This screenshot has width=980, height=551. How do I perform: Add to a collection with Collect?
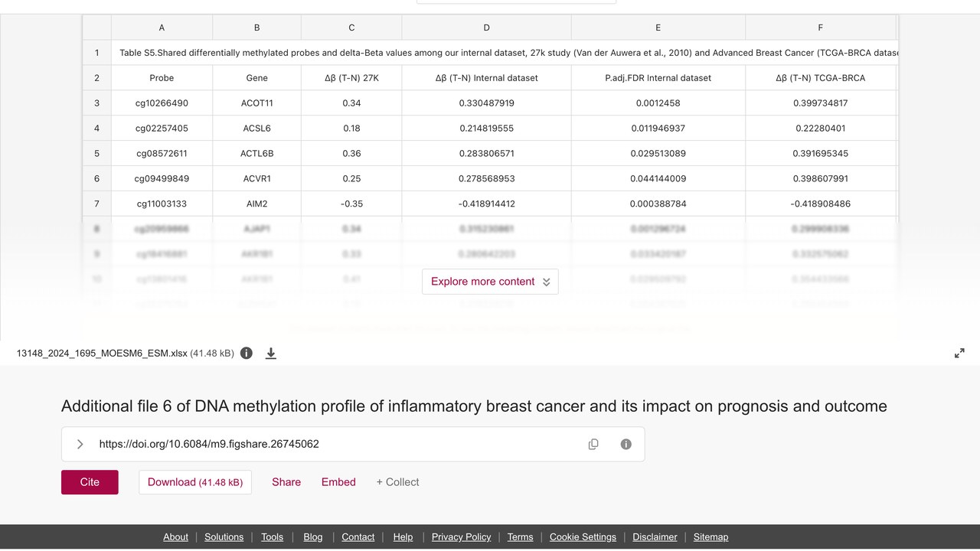(397, 482)
